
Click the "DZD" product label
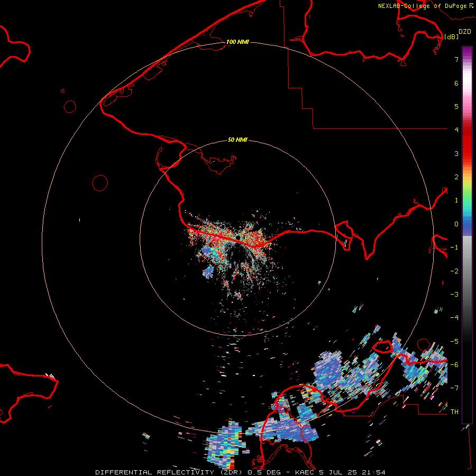[465, 32]
